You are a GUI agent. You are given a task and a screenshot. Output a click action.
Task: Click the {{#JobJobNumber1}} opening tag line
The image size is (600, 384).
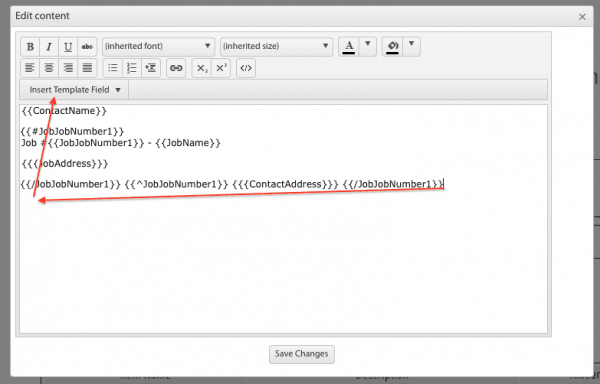tap(72, 132)
